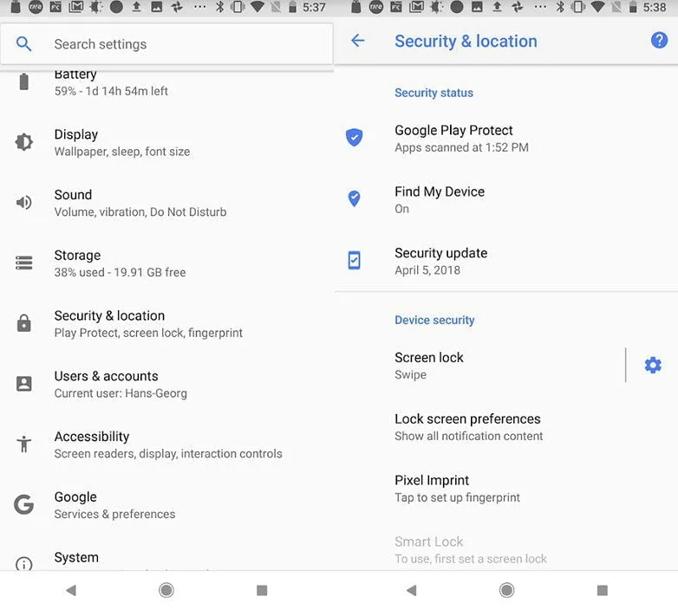This screenshot has height=616, width=678.
Task: Tap the 5:37 clock in status bar
Action: pos(314,7)
